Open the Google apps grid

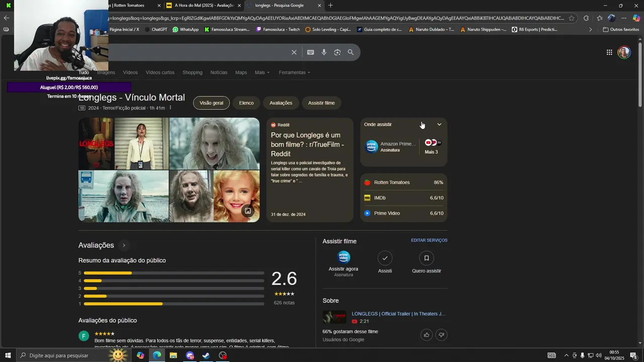click(x=609, y=52)
